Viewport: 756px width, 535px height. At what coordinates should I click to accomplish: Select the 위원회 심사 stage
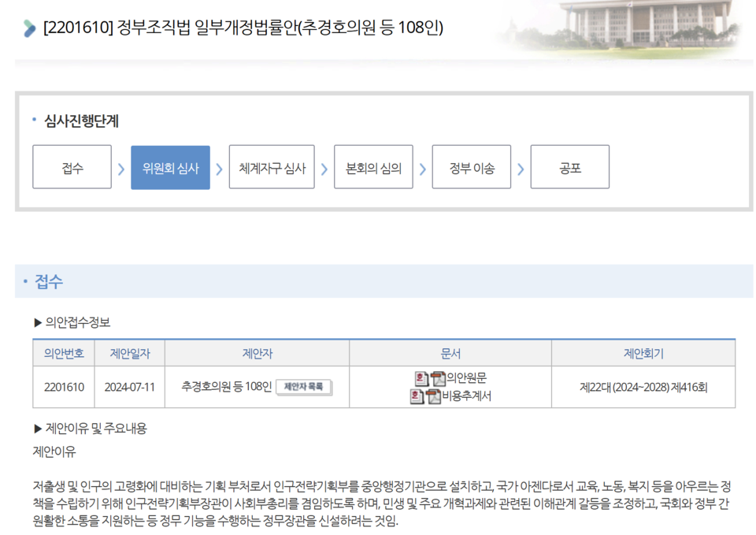pyautogui.click(x=170, y=166)
